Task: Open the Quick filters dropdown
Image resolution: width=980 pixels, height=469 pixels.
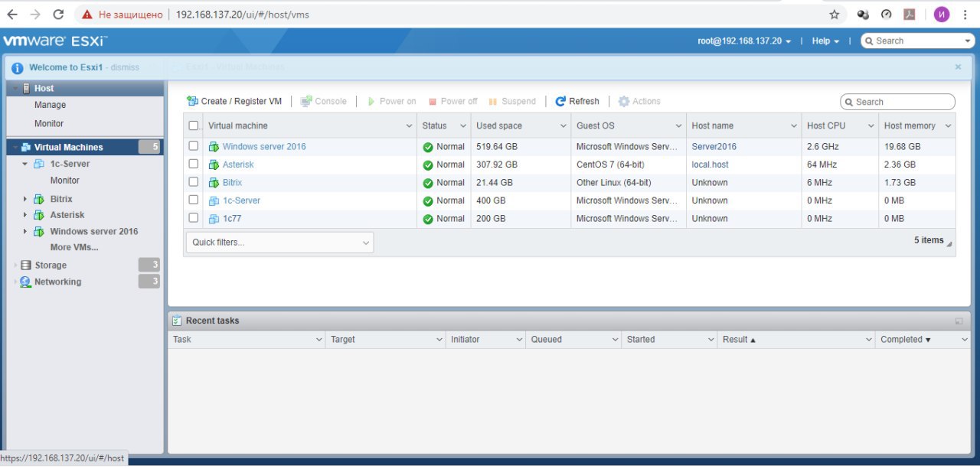Action: pos(279,243)
